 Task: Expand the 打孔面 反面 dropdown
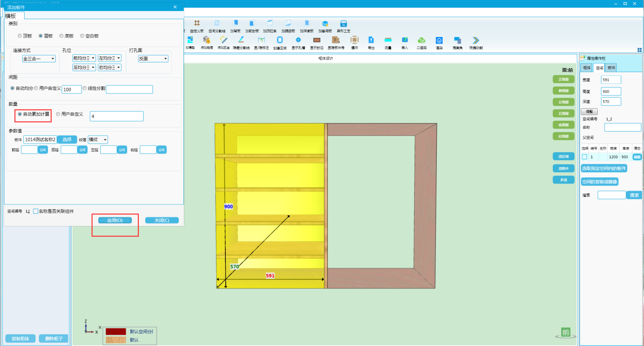pyautogui.click(x=153, y=59)
